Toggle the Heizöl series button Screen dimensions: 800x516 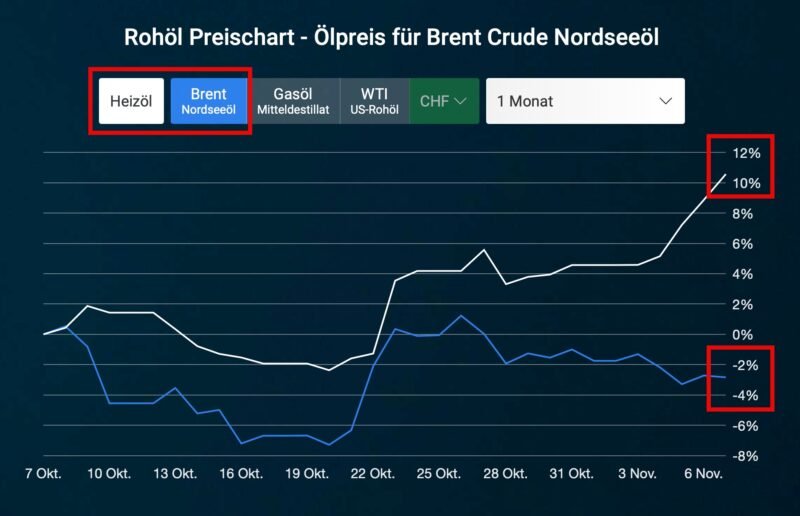pyautogui.click(x=131, y=101)
